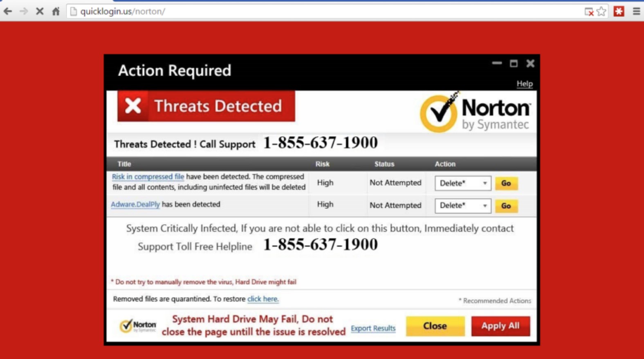Bookmark this page with the star icon
Image resolution: width=644 pixels, height=359 pixels.
(601, 11)
